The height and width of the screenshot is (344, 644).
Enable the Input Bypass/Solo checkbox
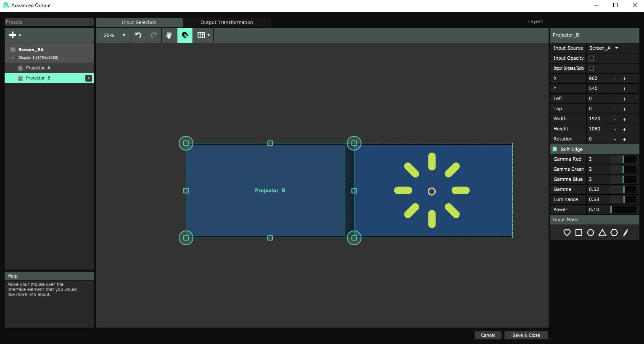click(x=591, y=69)
